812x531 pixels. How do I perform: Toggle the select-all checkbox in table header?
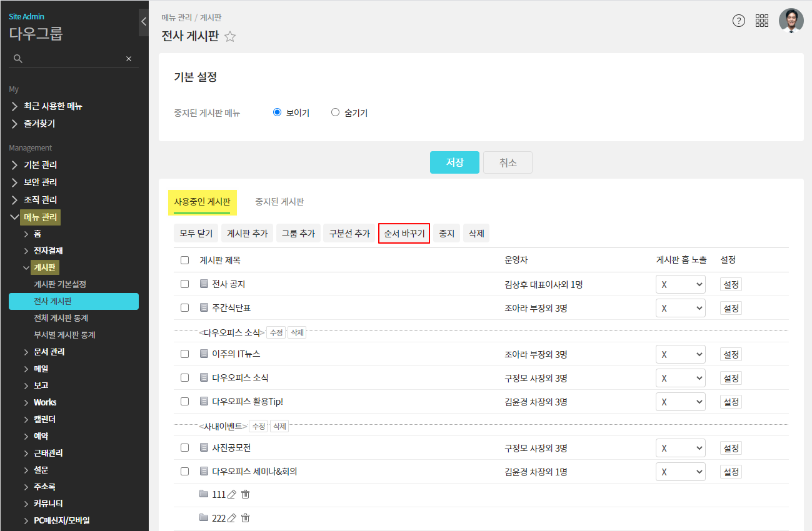[x=184, y=261]
